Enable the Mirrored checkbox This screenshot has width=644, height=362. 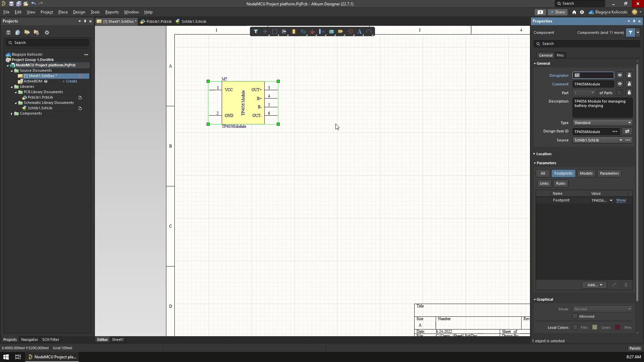[x=576, y=316]
